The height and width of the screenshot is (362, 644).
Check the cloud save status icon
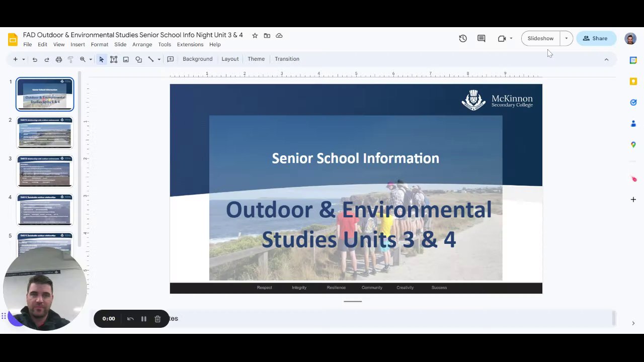(279, 36)
